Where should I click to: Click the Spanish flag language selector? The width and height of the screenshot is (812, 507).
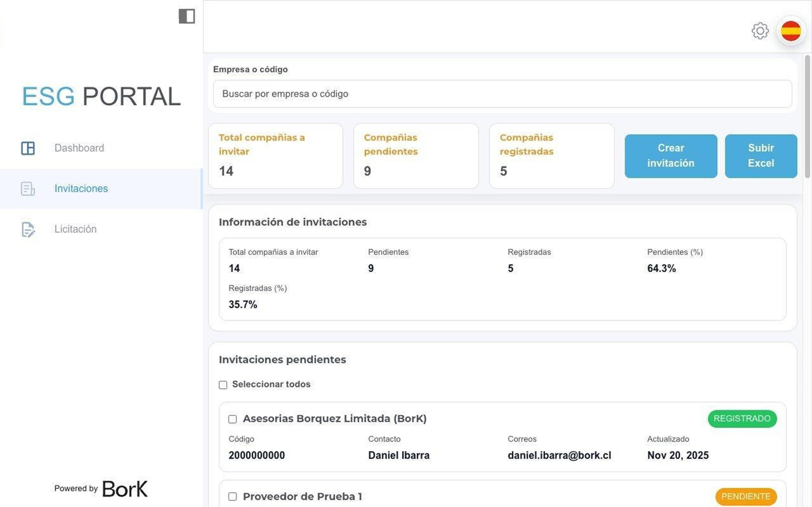pos(790,31)
